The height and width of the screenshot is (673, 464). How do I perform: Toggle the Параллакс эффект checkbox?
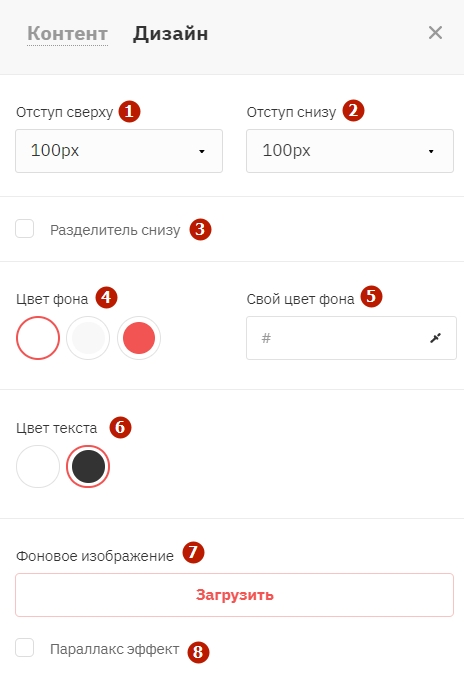24,648
